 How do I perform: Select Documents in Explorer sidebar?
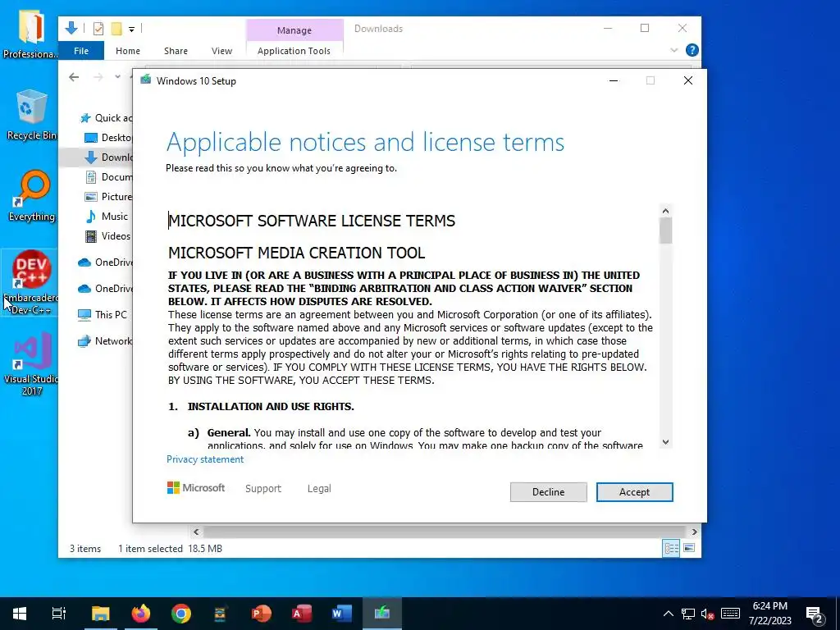(109, 177)
